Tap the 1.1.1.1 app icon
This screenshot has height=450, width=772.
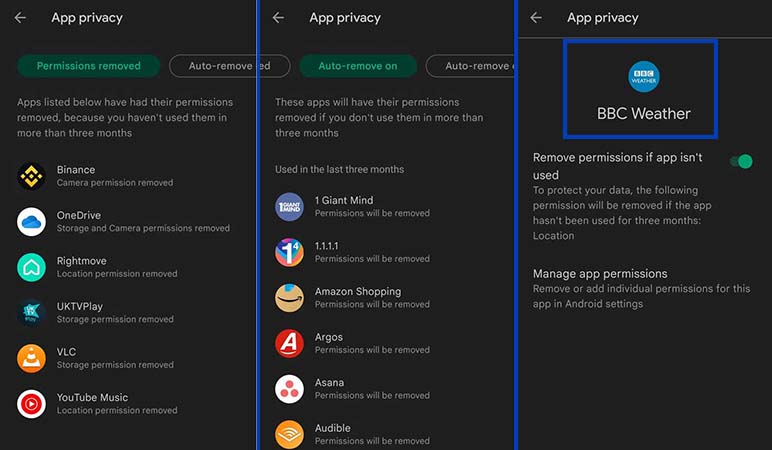[x=290, y=252]
